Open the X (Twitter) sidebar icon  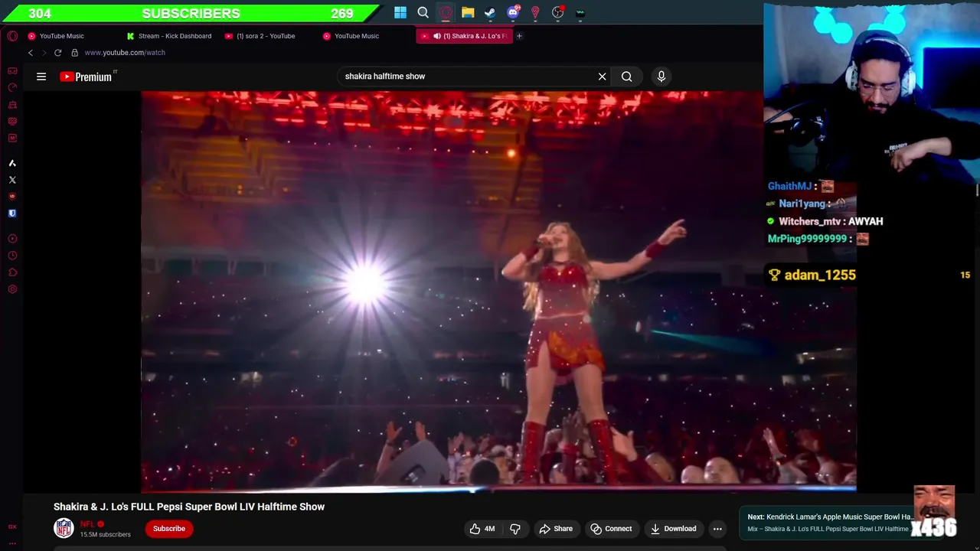click(12, 180)
